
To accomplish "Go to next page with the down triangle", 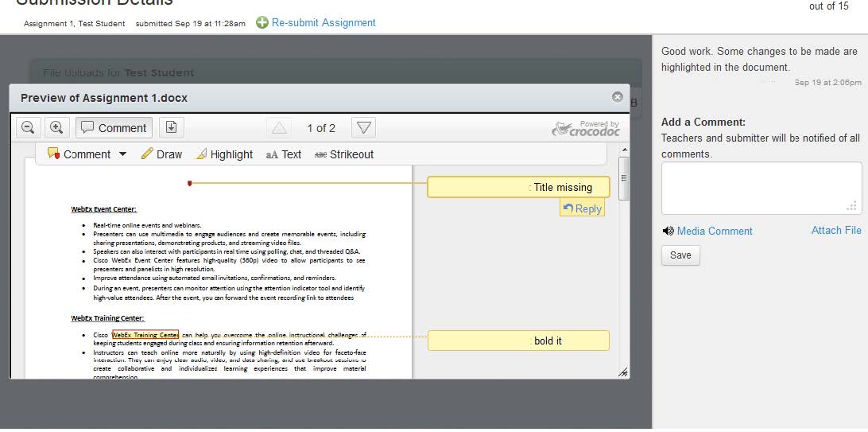I will (x=363, y=128).
